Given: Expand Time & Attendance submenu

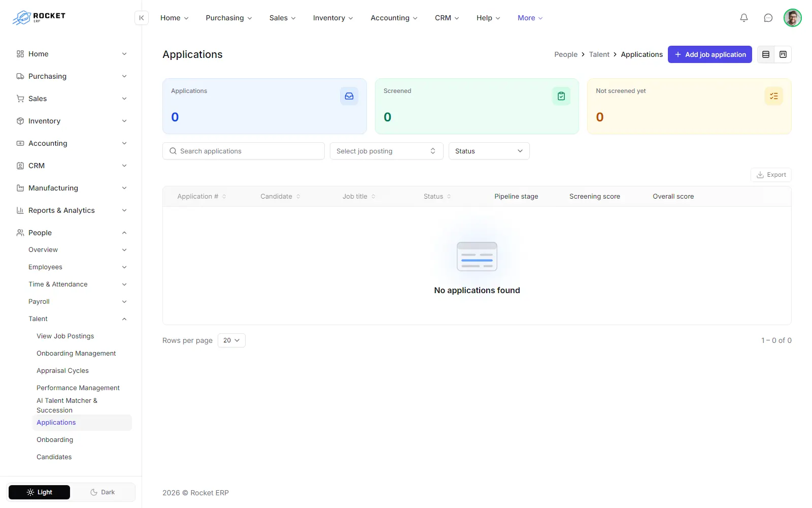Looking at the screenshot, I should point(77,284).
